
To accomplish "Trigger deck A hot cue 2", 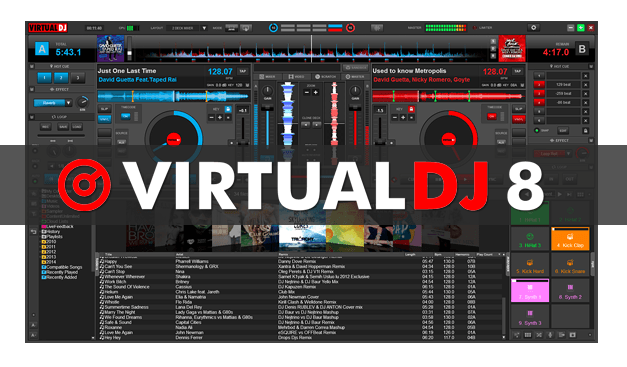I will 61,78.
